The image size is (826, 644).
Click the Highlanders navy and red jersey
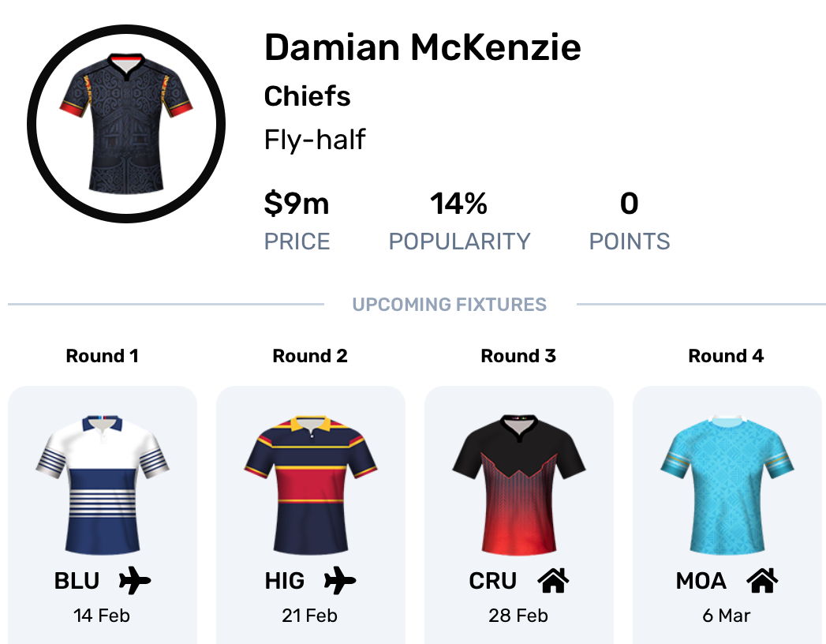[x=310, y=483]
